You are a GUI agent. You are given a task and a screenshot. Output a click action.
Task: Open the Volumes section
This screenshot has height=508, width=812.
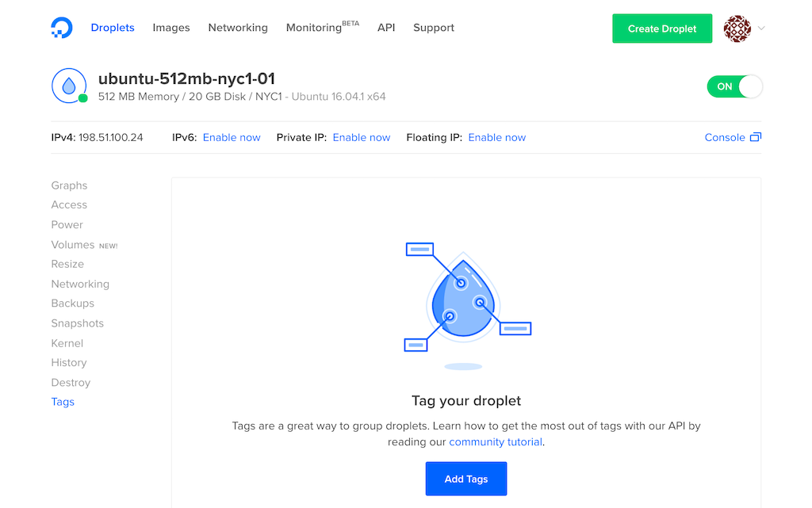tap(73, 244)
